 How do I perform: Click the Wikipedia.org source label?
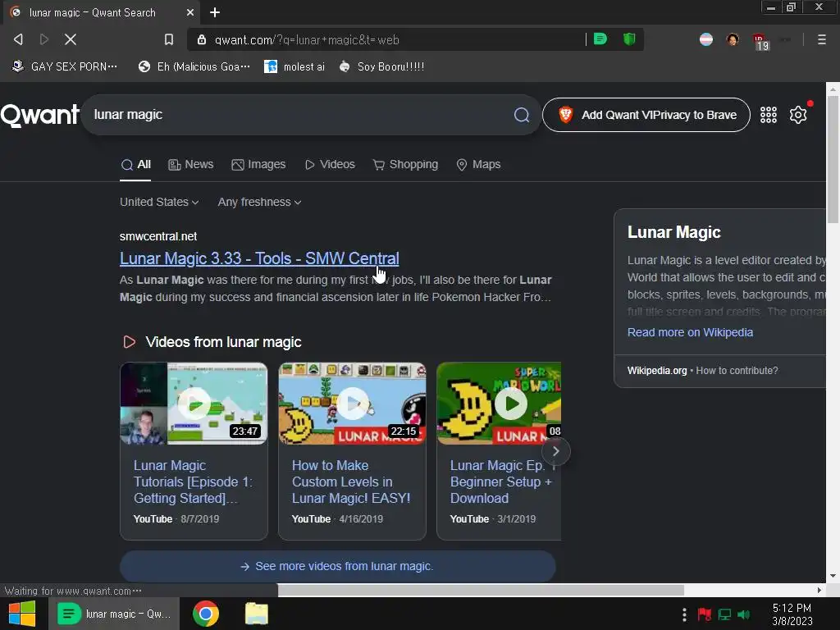coord(657,371)
